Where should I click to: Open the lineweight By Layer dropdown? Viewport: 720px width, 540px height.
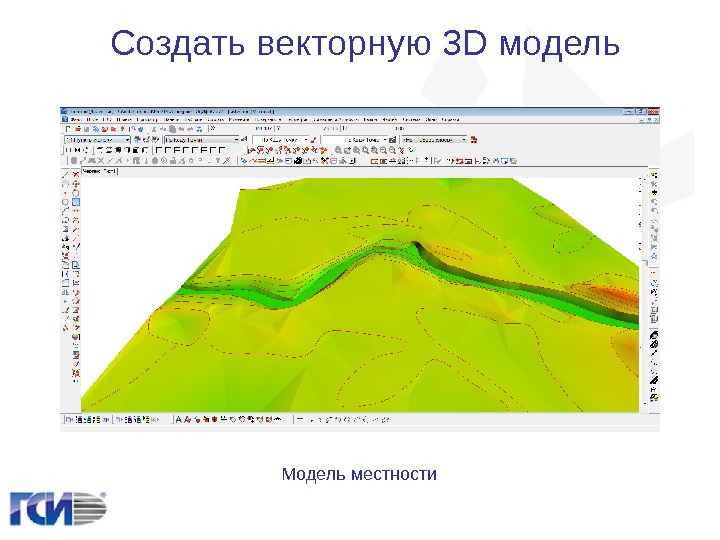pyautogui.click(x=354, y=140)
